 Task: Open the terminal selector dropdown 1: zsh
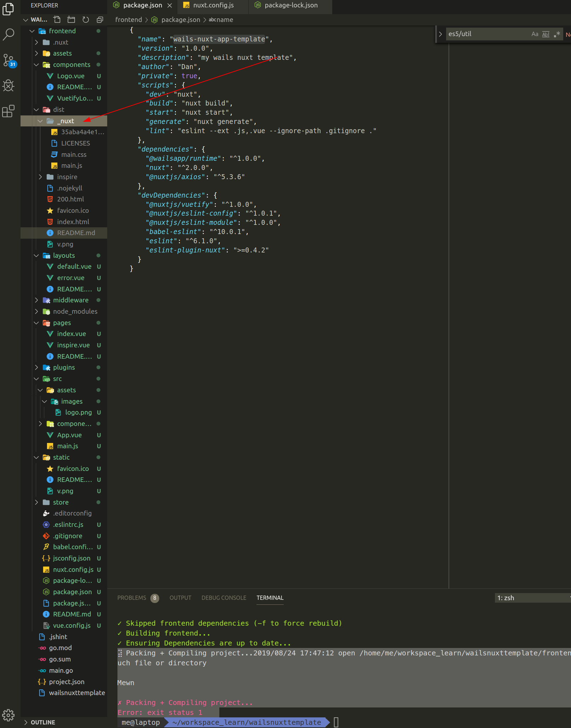pyautogui.click(x=533, y=598)
